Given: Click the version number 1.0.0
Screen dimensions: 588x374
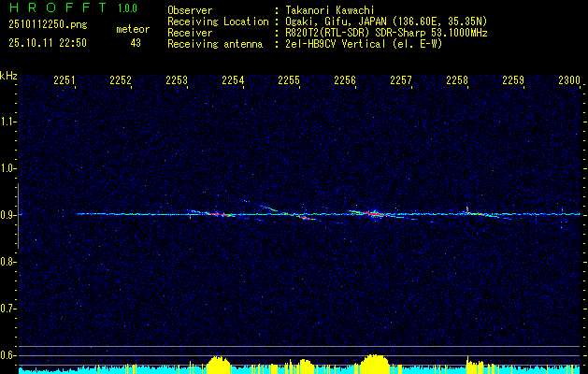Looking at the screenshot, I should tap(127, 8).
